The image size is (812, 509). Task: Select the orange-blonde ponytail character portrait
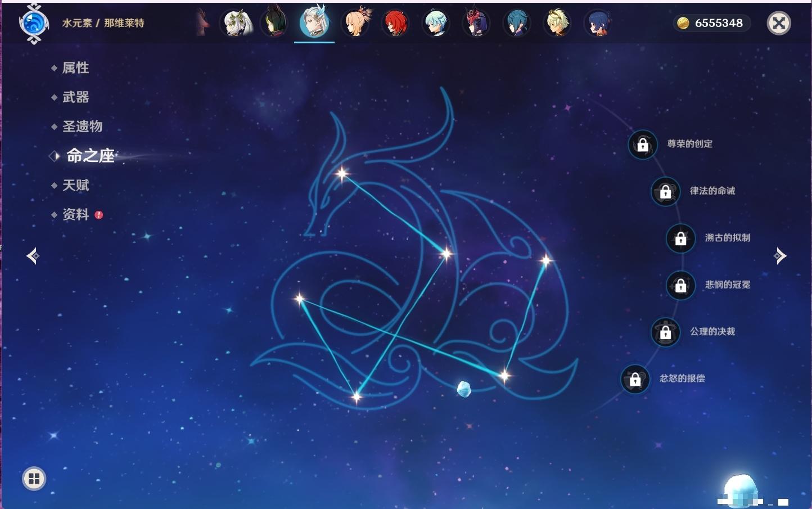tap(356, 23)
